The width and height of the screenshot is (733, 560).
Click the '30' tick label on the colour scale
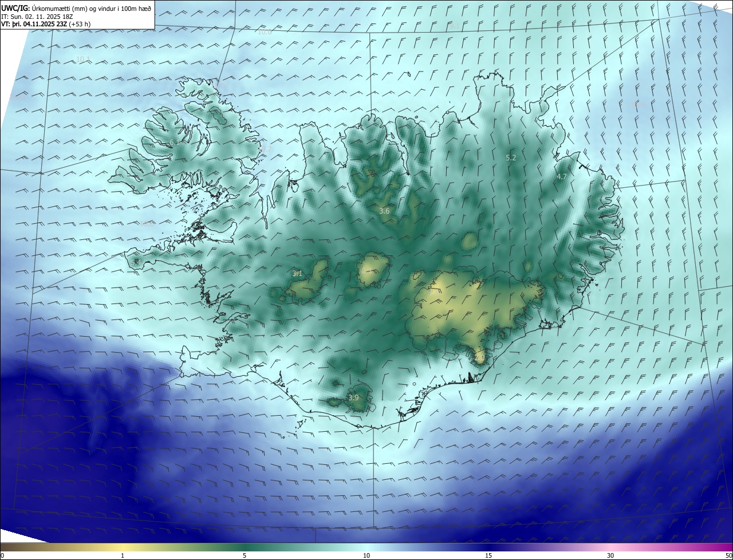(610, 555)
